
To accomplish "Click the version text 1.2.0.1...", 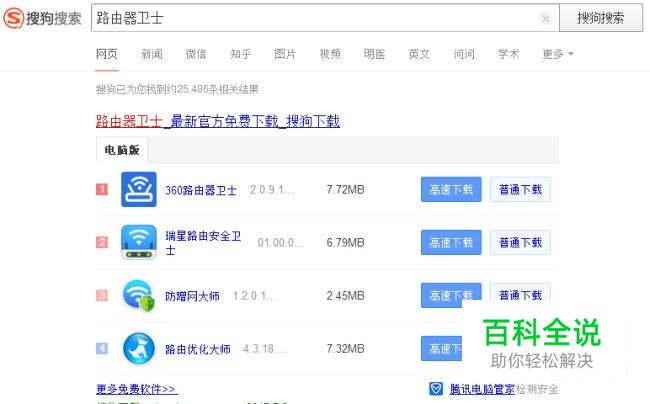I will click(254, 296).
